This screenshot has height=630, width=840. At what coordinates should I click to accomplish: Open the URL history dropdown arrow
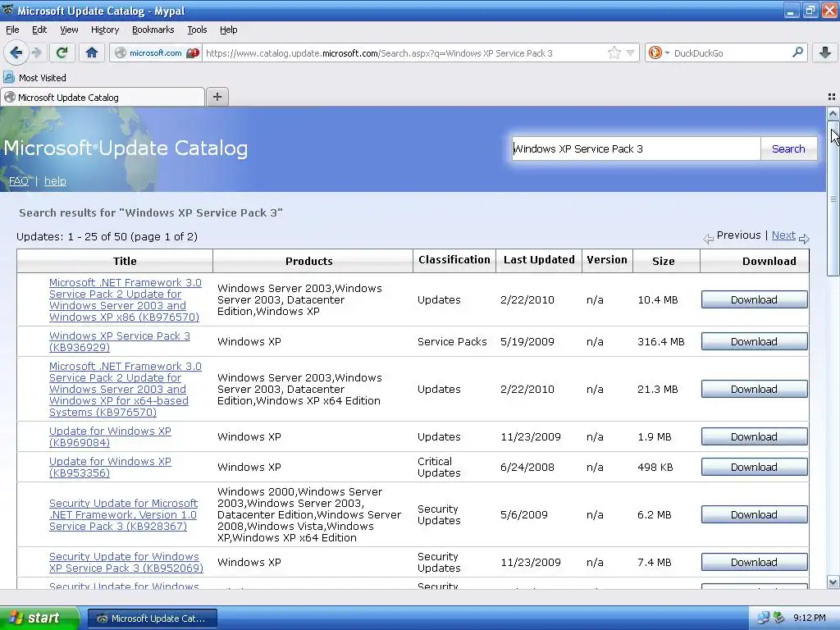(631, 52)
